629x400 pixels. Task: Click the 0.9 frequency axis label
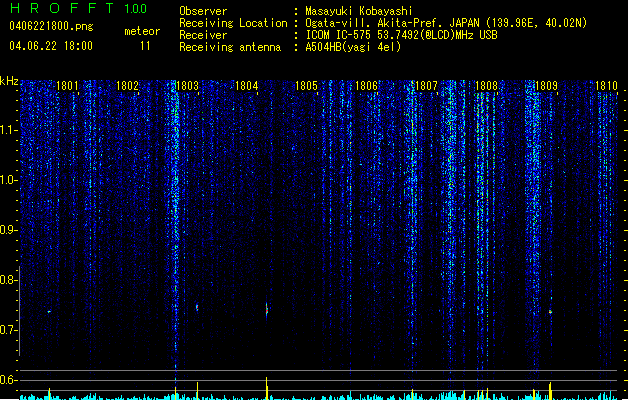(8, 230)
